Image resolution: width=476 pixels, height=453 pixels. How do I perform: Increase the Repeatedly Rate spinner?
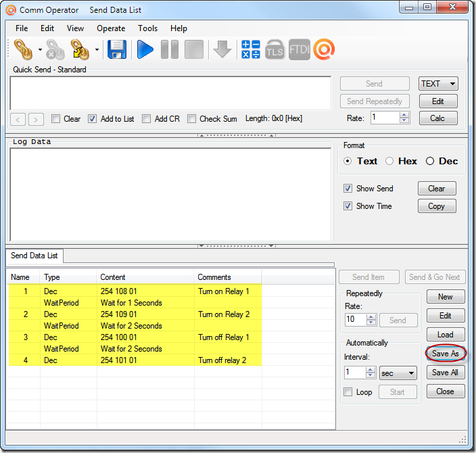pyautogui.click(x=371, y=317)
